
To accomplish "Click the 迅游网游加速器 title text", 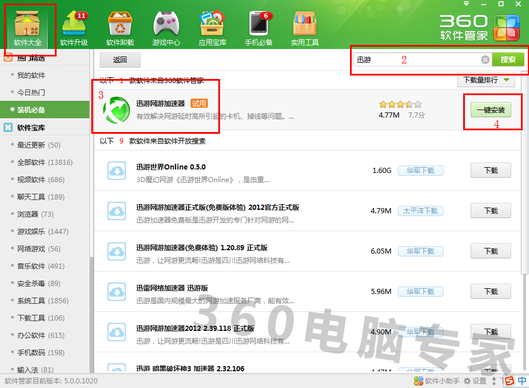I will pyautogui.click(x=161, y=103).
